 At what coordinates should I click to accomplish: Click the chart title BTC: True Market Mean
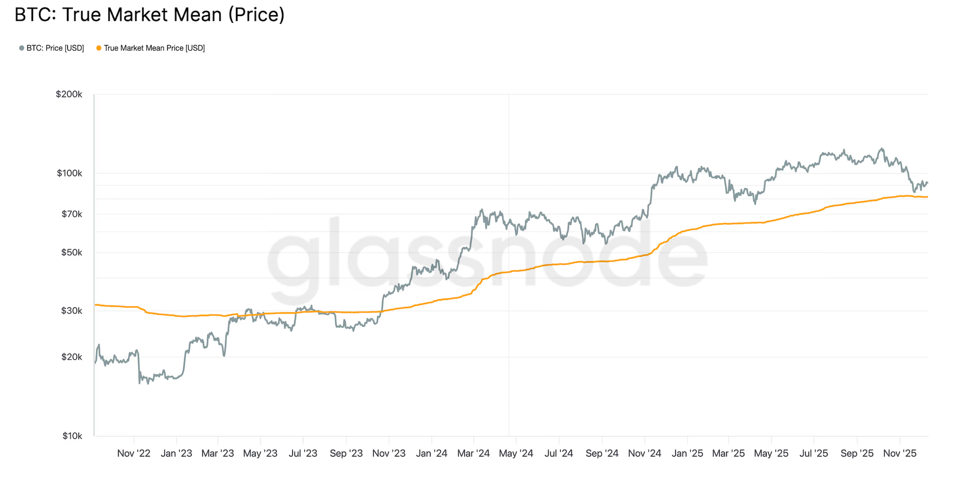pos(149,15)
